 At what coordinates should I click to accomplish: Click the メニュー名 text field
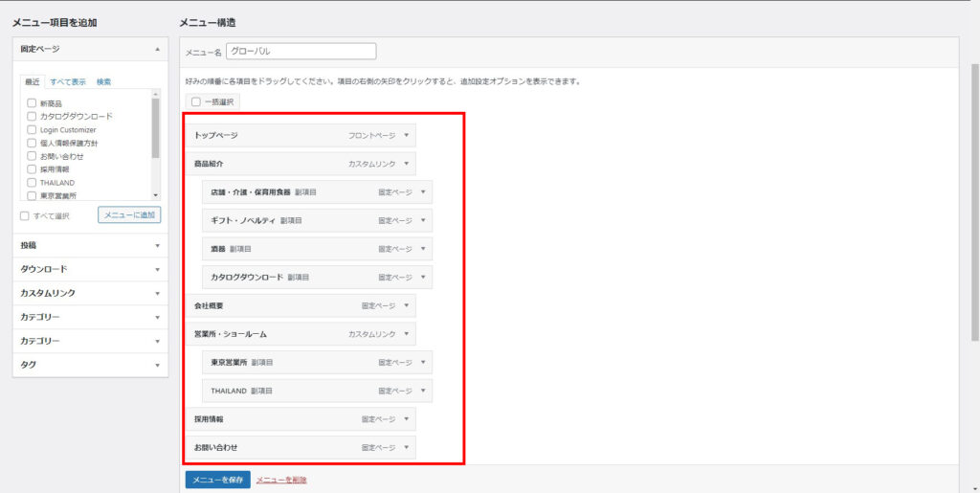(x=301, y=52)
